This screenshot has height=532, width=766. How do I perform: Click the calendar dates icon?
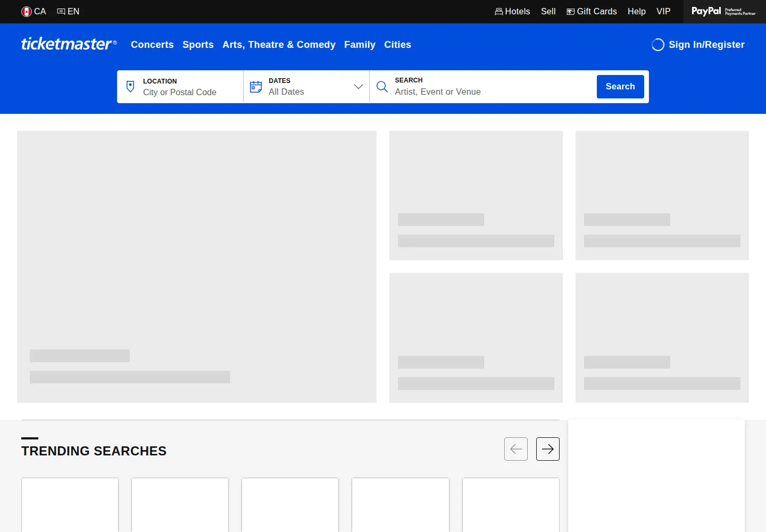click(x=256, y=87)
